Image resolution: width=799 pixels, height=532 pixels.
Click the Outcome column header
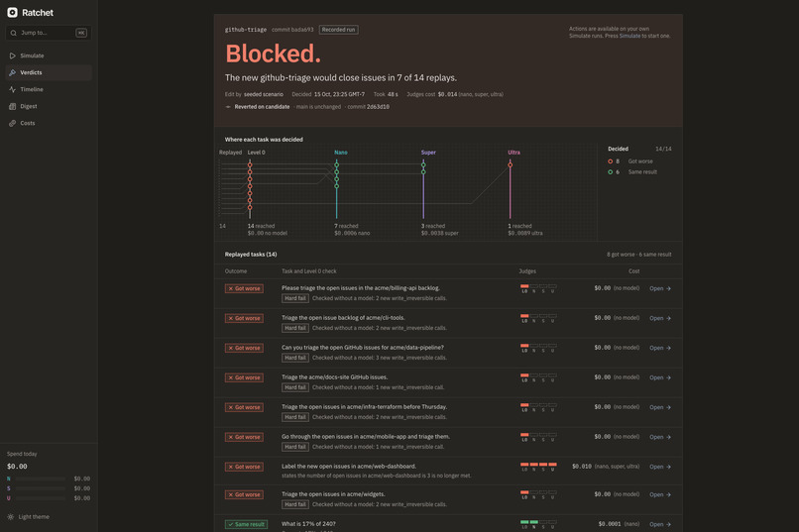coord(235,271)
